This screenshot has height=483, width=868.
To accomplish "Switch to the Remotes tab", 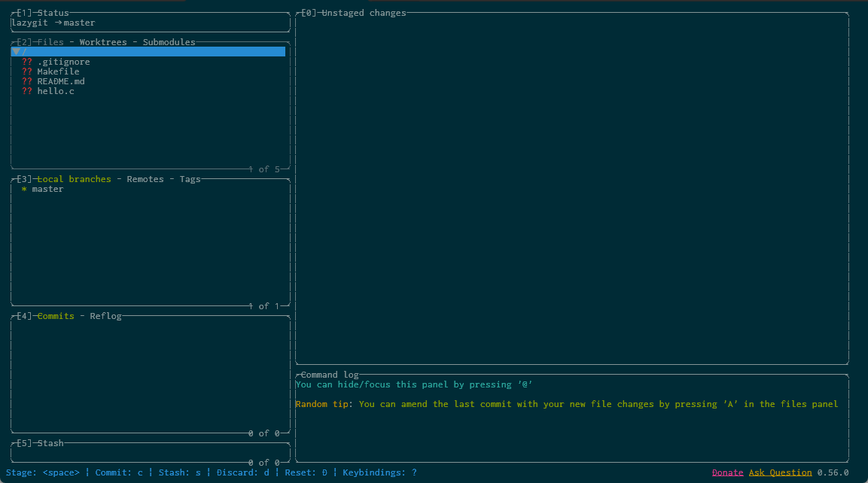I will [x=145, y=179].
